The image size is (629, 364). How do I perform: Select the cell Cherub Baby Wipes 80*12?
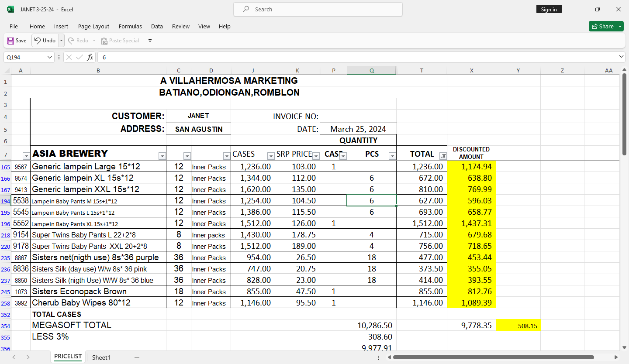coord(98,302)
